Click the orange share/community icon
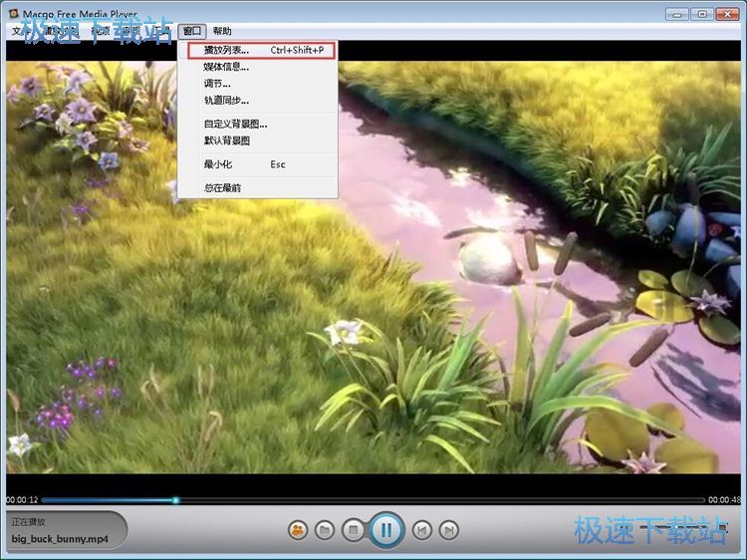The image size is (747, 560). click(298, 530)
